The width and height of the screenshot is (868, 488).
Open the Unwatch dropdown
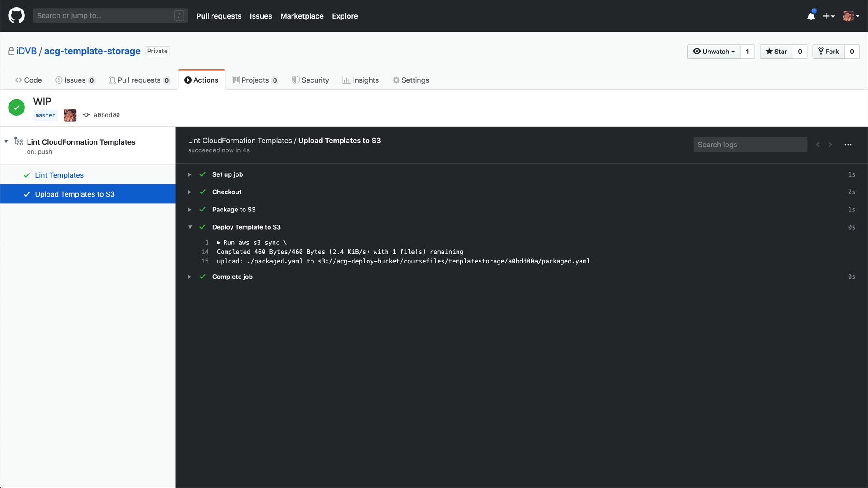(x=714, y=52)
